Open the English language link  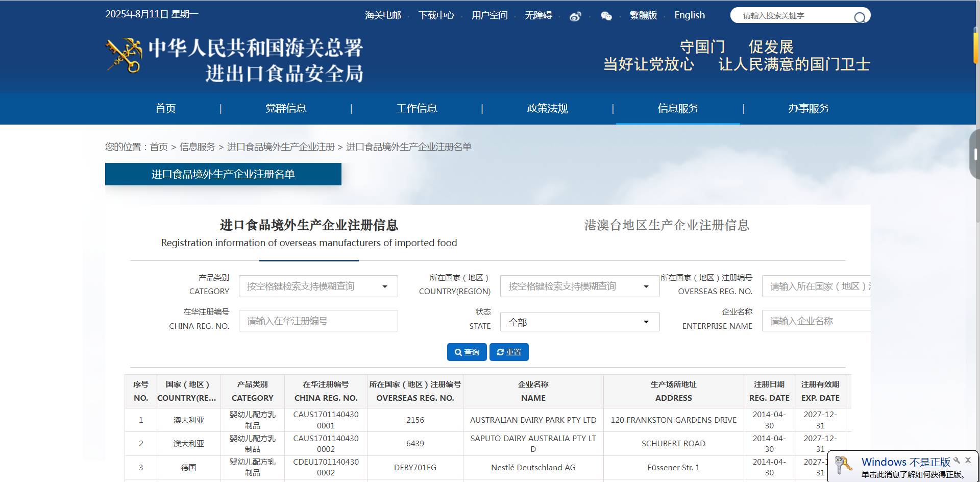pos(690,15)
